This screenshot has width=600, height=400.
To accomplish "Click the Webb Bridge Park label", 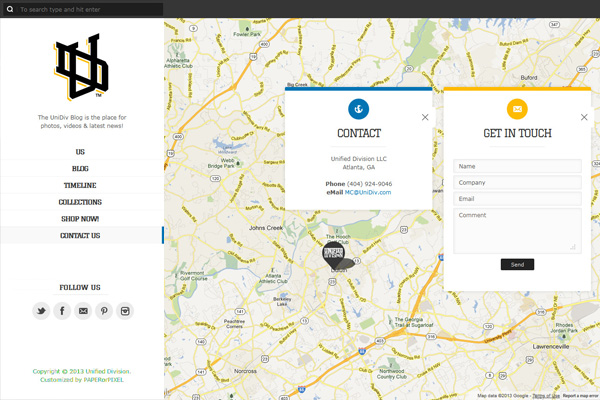I will coord(222,163).
